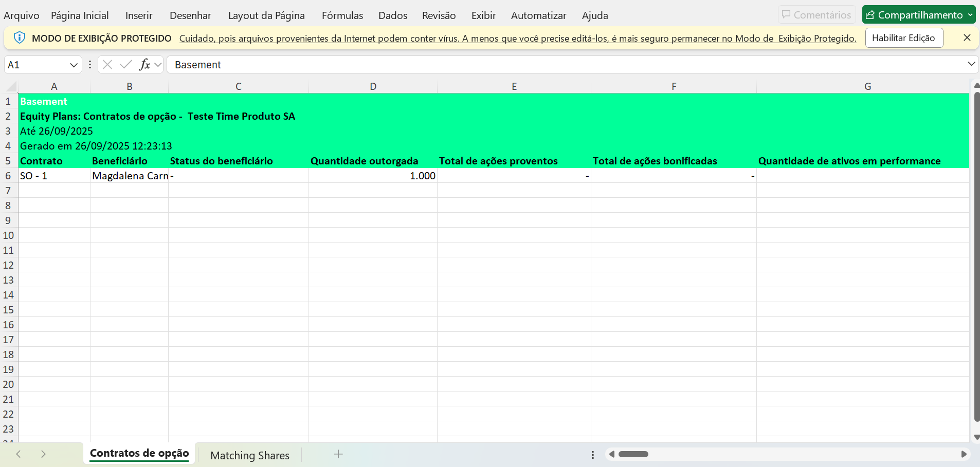The image size is (980, 467).
Task: Close the Protected View message bar
Action: pyautogui.click(x=967, y=38)
